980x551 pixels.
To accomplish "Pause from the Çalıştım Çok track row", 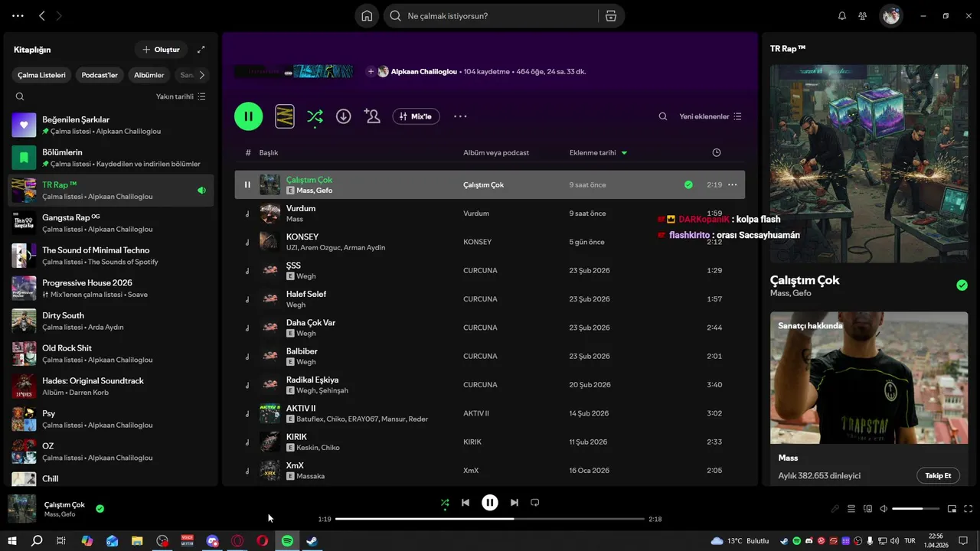I will (247, 184).
